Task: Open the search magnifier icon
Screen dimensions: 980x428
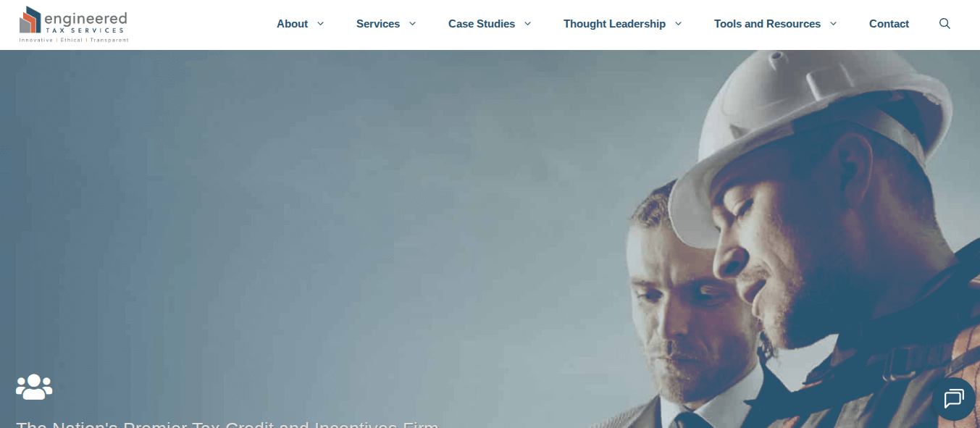Action: (945, 23)
